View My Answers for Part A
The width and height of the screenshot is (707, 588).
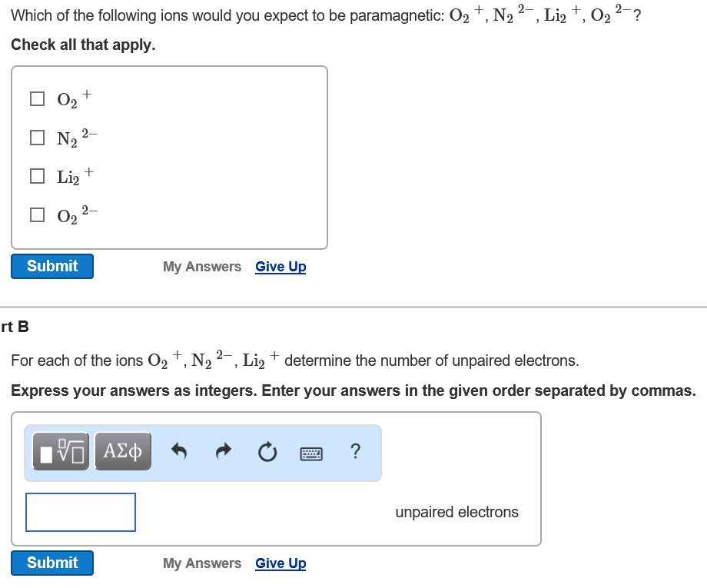point(202,266)
